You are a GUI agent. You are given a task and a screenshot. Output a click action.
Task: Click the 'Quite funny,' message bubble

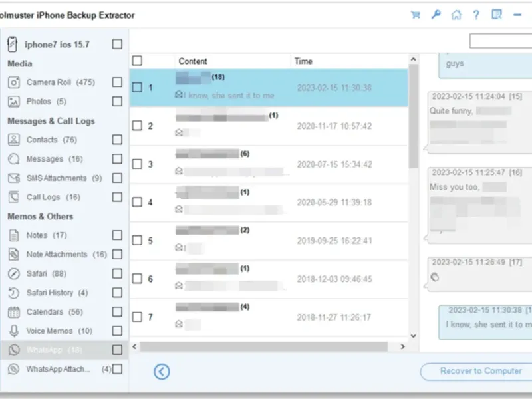pos(478,122)
